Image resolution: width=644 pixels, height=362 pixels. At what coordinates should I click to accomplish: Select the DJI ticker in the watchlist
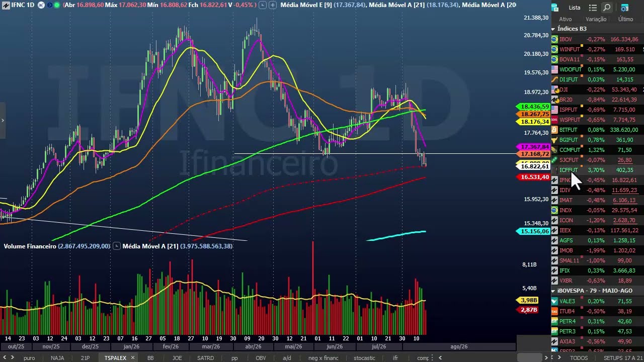pyautogui.click(x=563, y=89)
